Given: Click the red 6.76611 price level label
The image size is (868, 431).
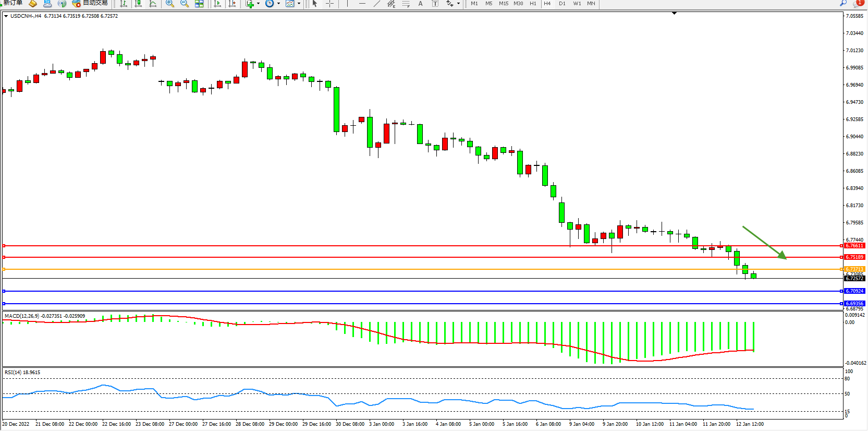Looking at the screenshot, I should pyautogui.click(x=854, y=246).
